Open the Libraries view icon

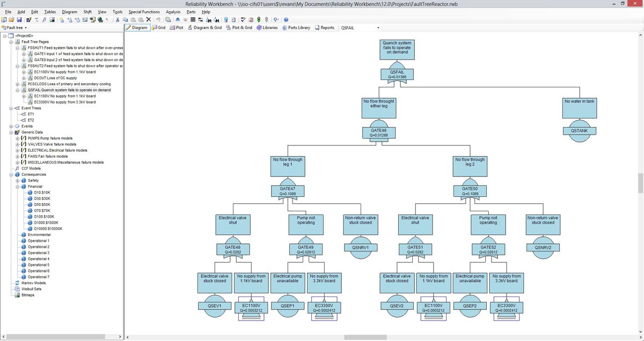point(269,27)
